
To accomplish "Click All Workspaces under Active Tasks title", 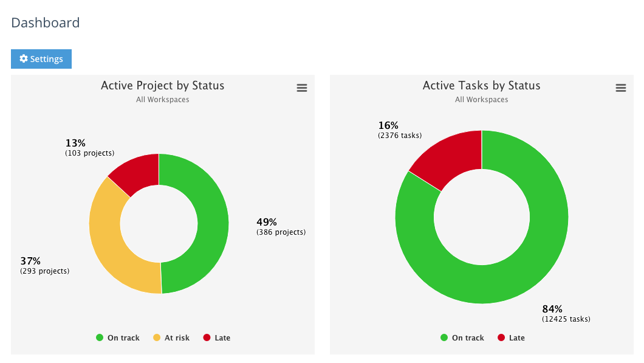I will [481, 99].
